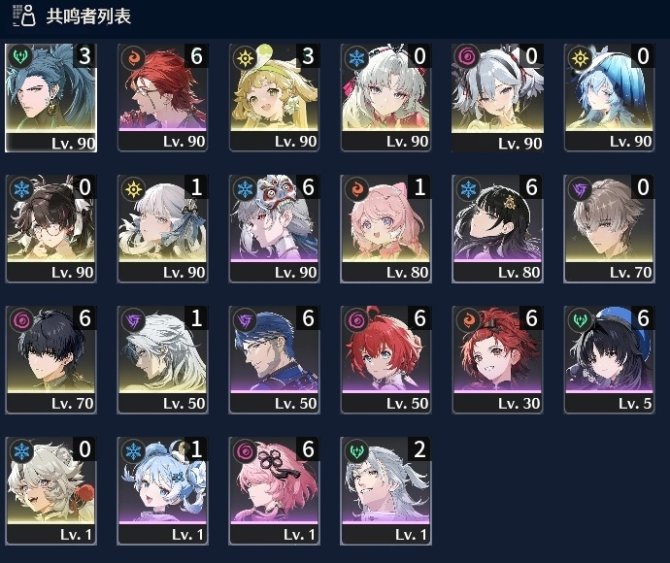
Task: Select the red-haired glasses character at Lv. 90
Action: [162, 98]
